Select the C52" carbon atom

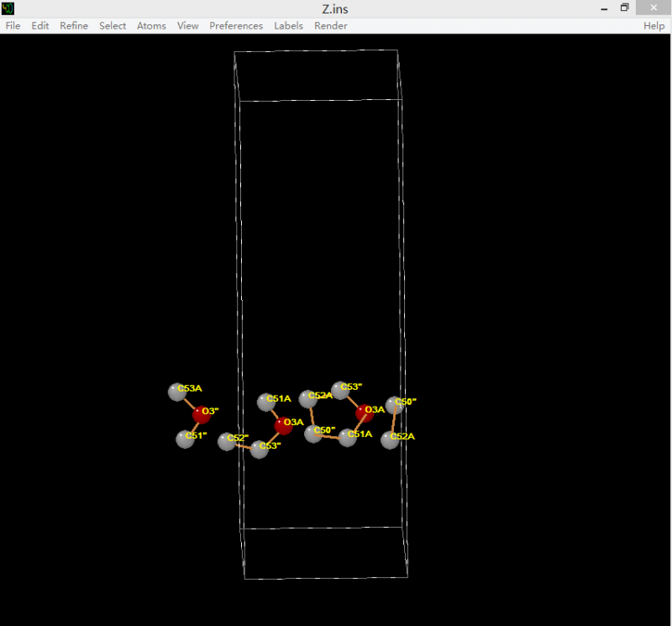pos(227,442)
